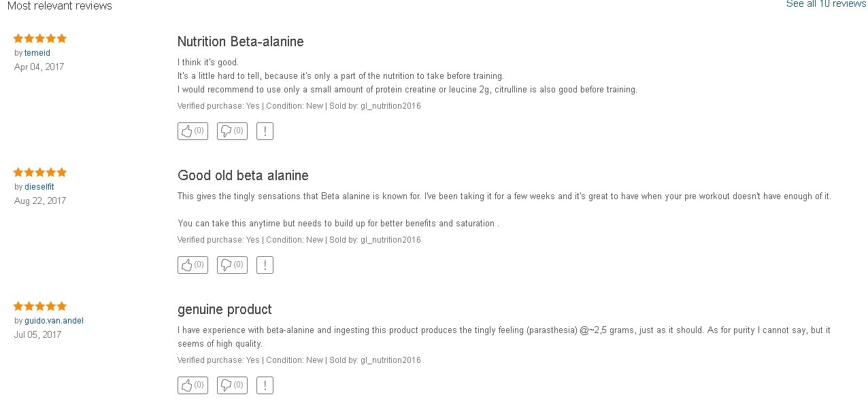Like the Good old beta alanine review
Screen dimensions: 868x401
(193, 265)
